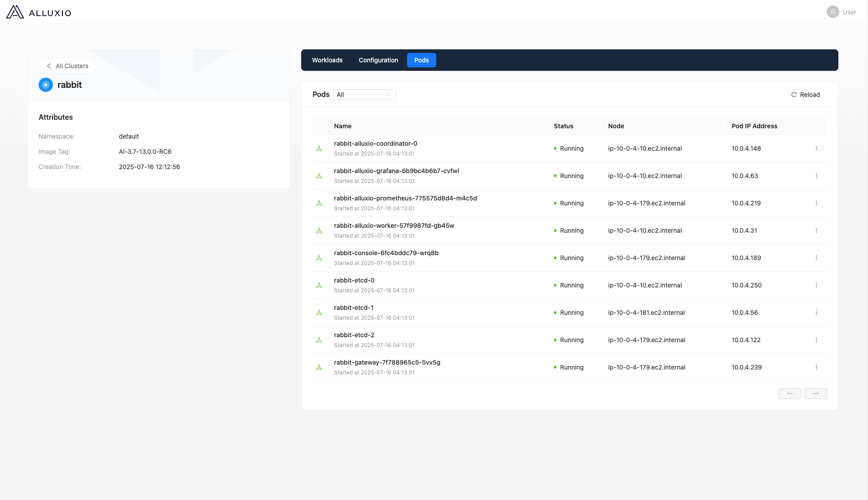Viewport: 868px width, 500px height.
Task: Switch to the Workloads tab
Action: pos(327,60)
